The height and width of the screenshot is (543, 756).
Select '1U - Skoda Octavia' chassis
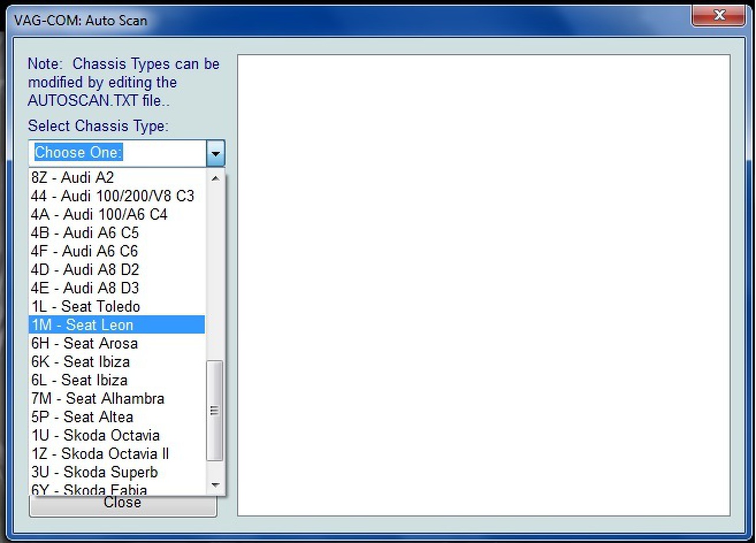[118, 435]
